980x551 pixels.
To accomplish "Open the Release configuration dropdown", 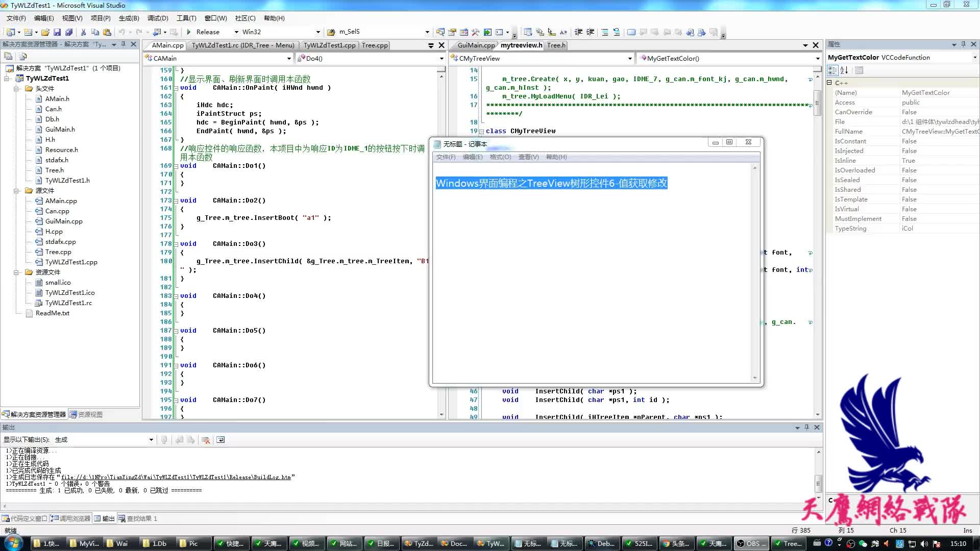I will click(x=236, y=32).
